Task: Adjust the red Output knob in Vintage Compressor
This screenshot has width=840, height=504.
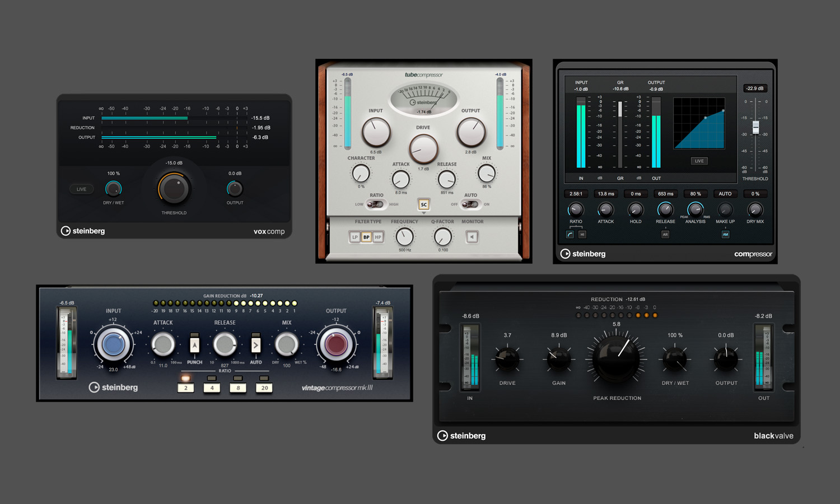Action: pos(336,344)
